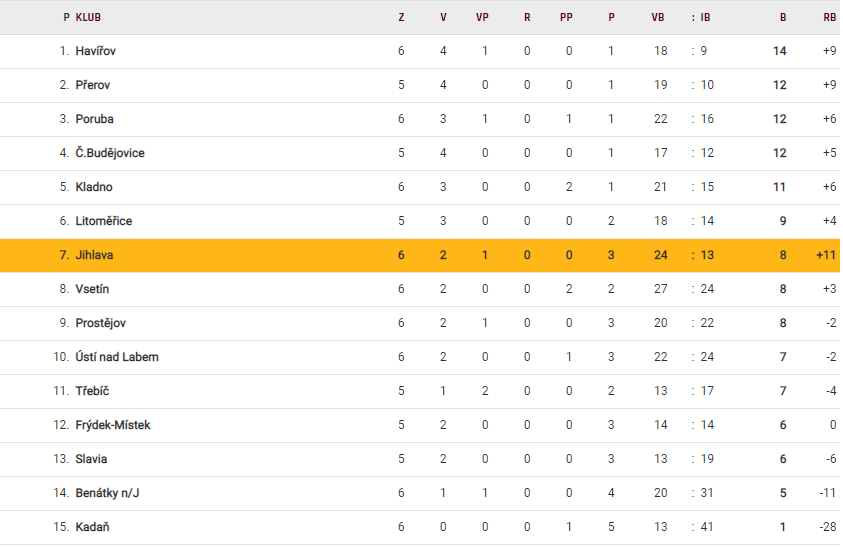Open the Kadaň club link

[92, 527]
